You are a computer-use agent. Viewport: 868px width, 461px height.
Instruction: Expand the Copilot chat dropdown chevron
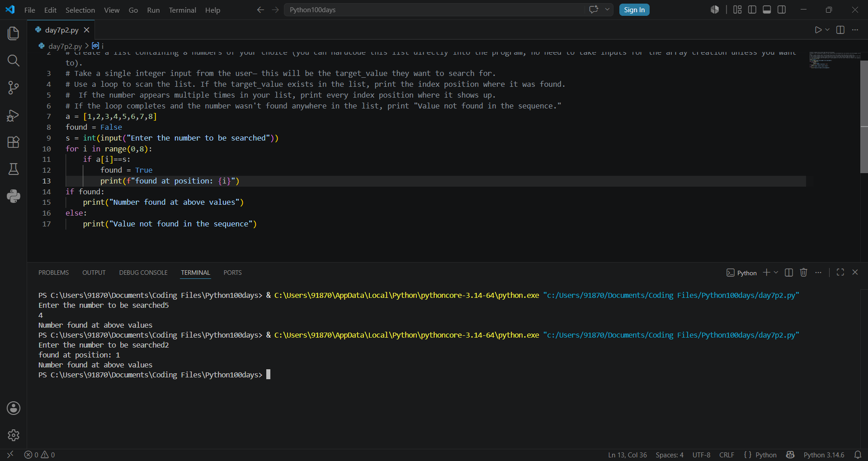point(607,9)
